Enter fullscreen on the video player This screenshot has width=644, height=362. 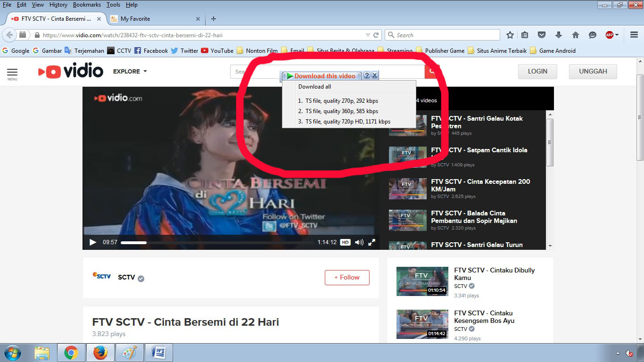[372, 242]
